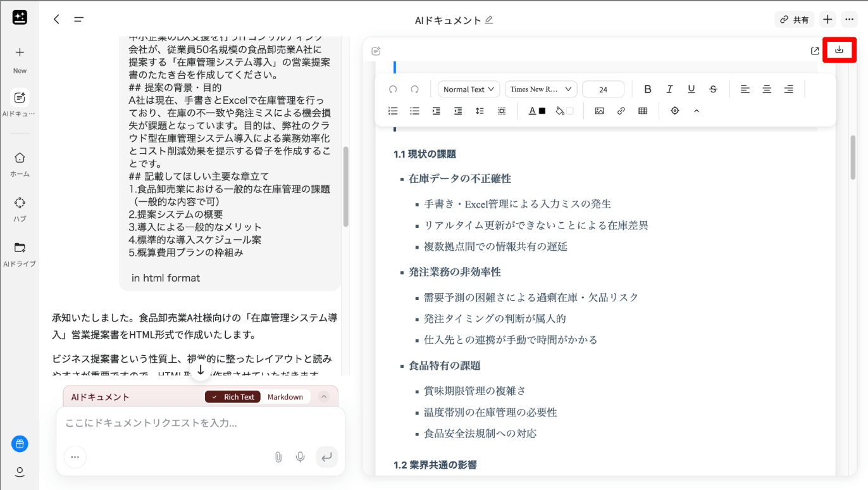
Task: Open ハブ in the left sidebar
Action: [20, 208]
